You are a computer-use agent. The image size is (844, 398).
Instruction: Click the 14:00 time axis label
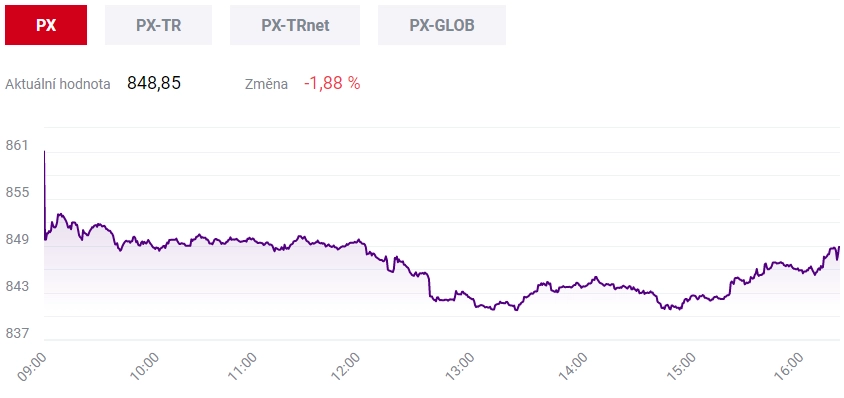(572, 367)
